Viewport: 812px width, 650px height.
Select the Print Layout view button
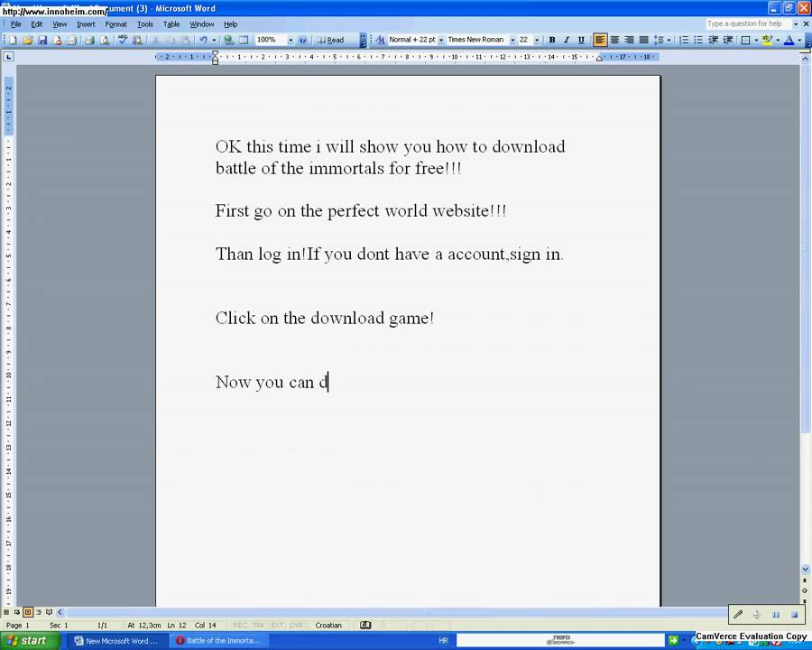click(x=28, y=612)
